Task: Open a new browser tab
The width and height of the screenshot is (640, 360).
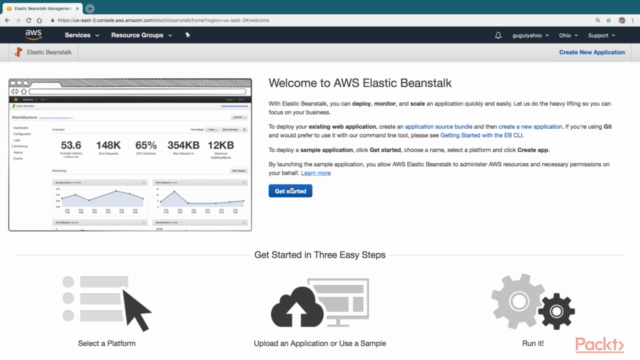Action: pyautogui.click(x=90, y=8)
